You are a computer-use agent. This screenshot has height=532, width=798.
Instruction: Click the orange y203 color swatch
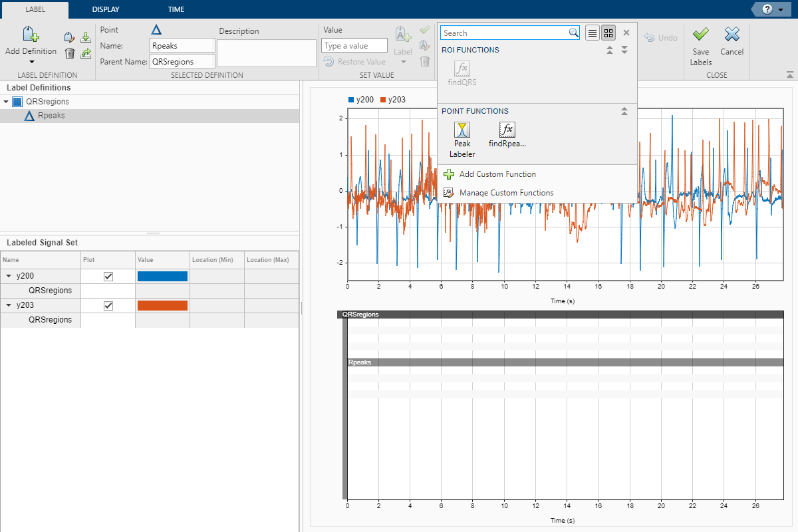[x=162, y=306]
